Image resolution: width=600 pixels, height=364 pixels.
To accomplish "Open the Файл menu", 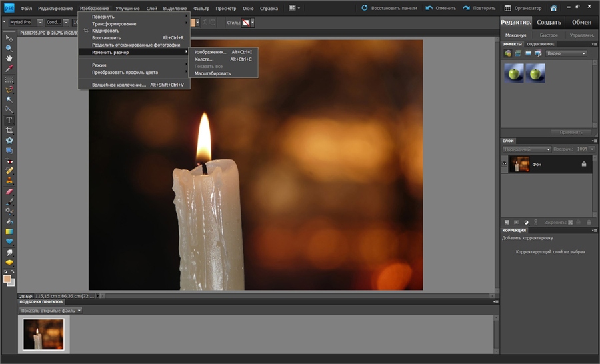I will pos(26,8).
